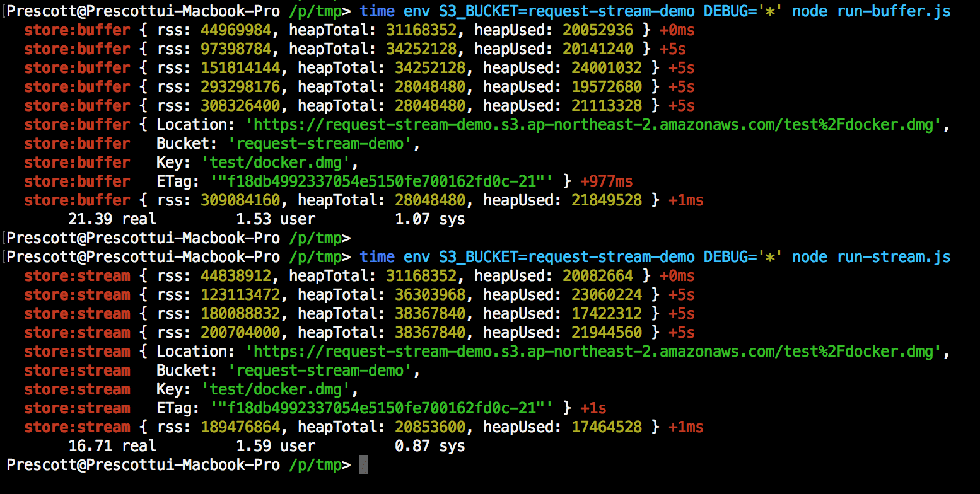Click Bucket 'request-stream-demo' on store:buffer line
980x494 pixels.
click(x=320, y=144)
